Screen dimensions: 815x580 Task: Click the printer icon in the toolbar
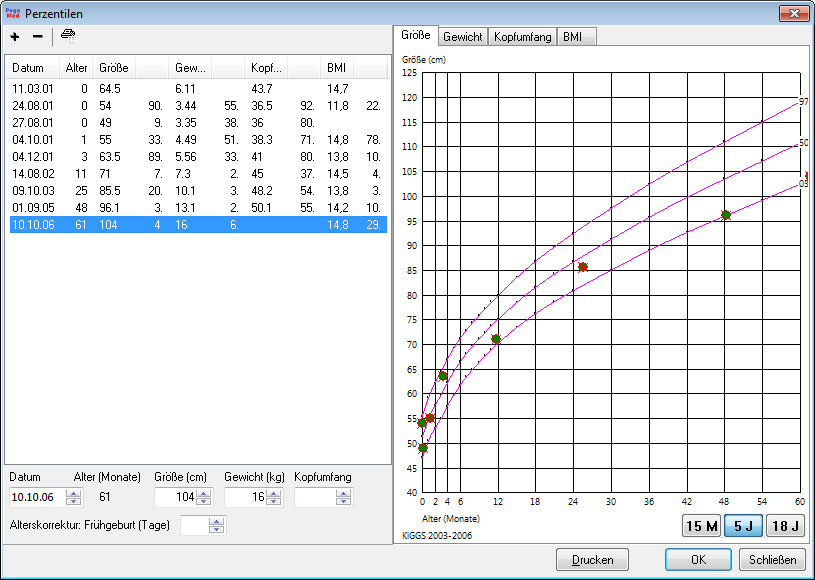(67, 35)
